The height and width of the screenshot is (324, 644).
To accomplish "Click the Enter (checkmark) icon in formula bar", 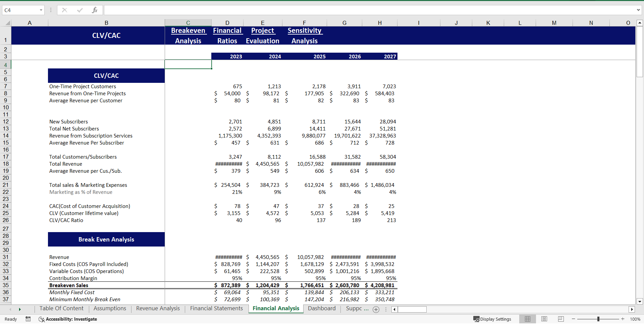I will [80, 10].
